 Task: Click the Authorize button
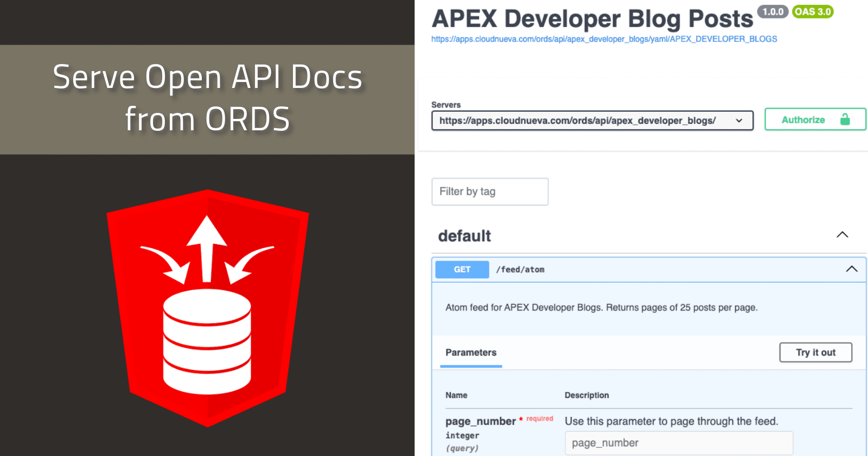click(x=815, y=119)
